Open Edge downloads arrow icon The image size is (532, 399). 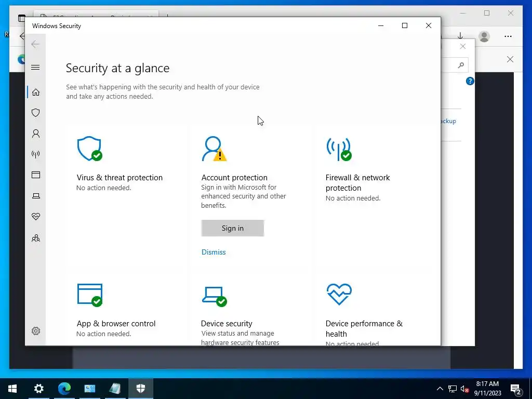point(460,36)
